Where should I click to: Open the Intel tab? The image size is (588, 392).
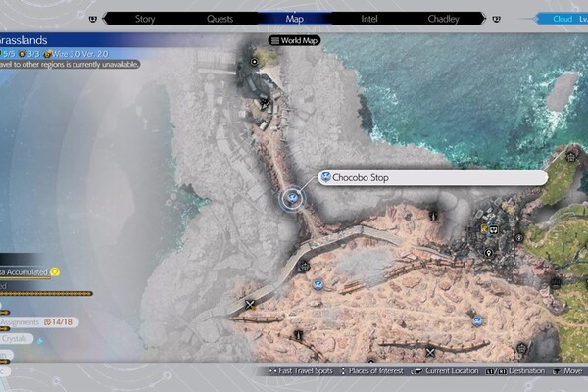point(369,19)
